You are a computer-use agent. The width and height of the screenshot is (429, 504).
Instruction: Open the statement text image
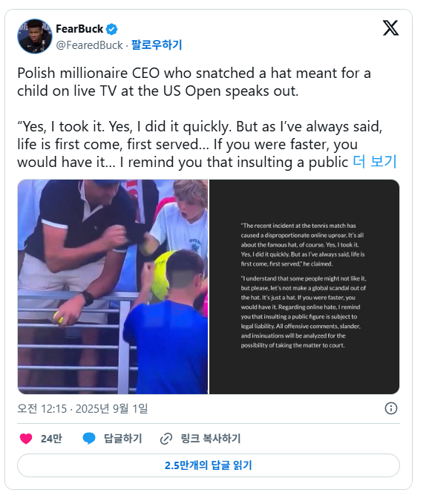304,287
